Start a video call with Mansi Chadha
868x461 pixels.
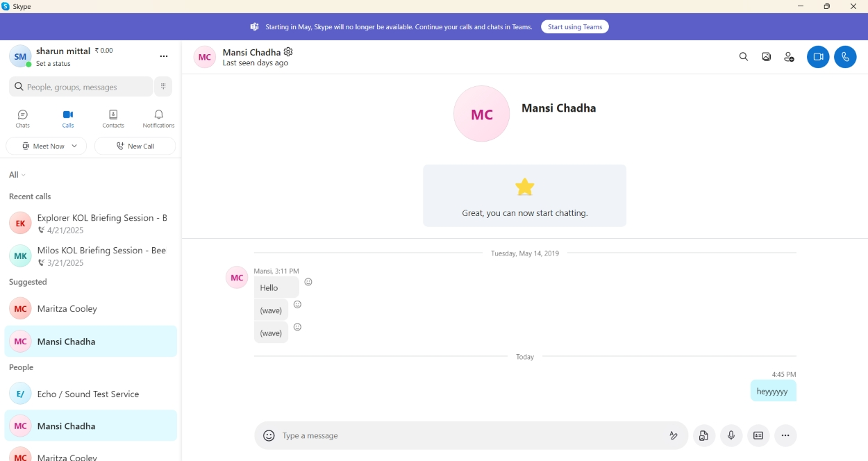tap(818, 57)
